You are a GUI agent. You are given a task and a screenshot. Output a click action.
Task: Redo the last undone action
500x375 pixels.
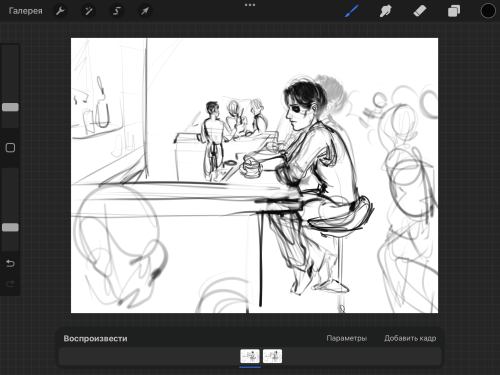click(10, 284)
